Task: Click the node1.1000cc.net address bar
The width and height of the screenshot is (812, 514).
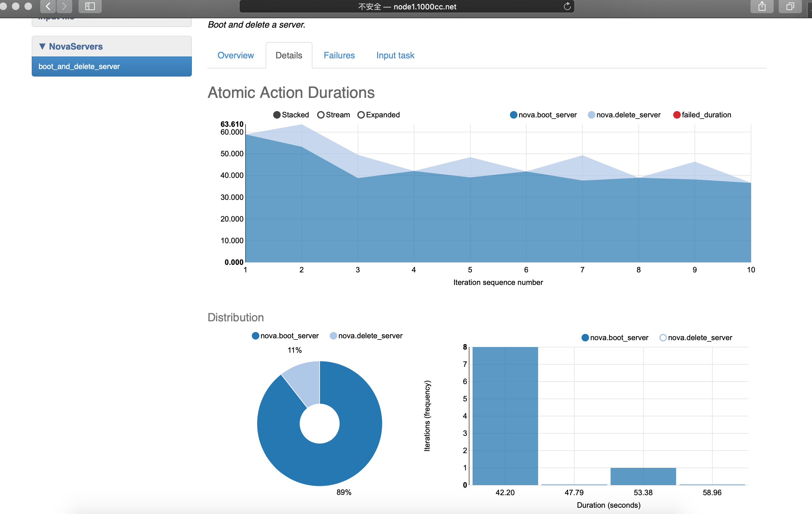Action: [x=406, y=7]
